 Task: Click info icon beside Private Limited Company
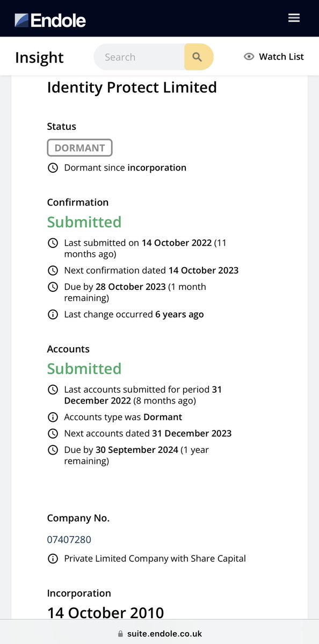53,559
